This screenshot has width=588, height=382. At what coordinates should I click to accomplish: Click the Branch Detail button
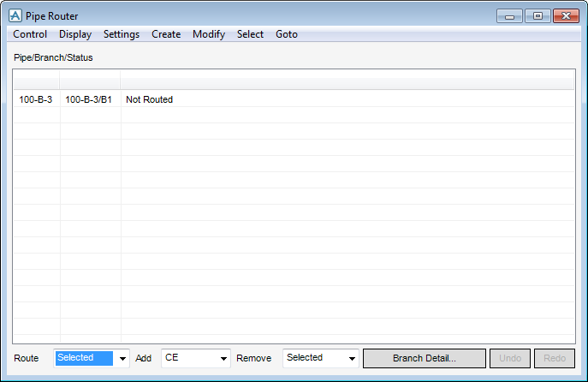click(x=424, y=358)
